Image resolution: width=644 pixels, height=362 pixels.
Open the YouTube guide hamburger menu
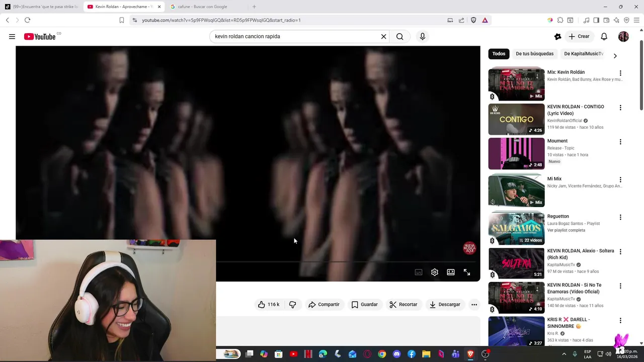pos(12,36)
